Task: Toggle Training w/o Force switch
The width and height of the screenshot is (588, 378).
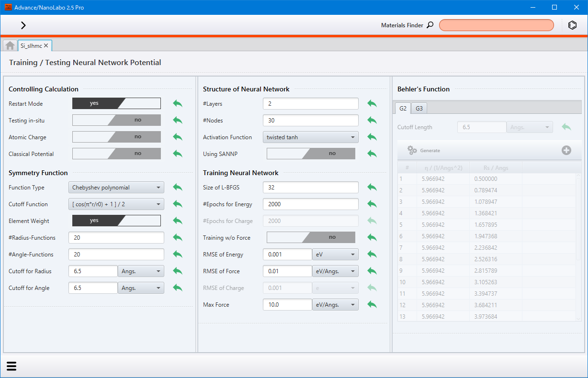Action: [x=311, y=237]
